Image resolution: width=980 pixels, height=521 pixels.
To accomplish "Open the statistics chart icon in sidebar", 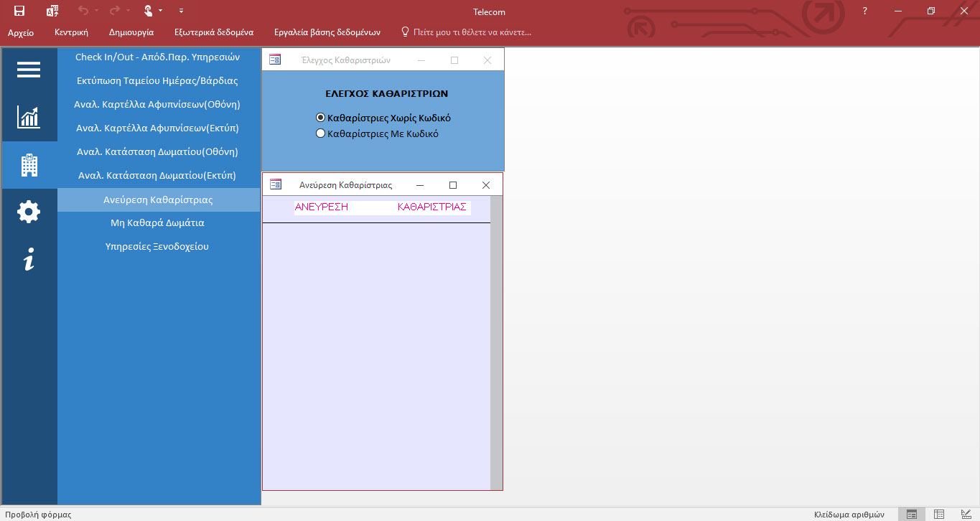I will click(x=29, y=117).
